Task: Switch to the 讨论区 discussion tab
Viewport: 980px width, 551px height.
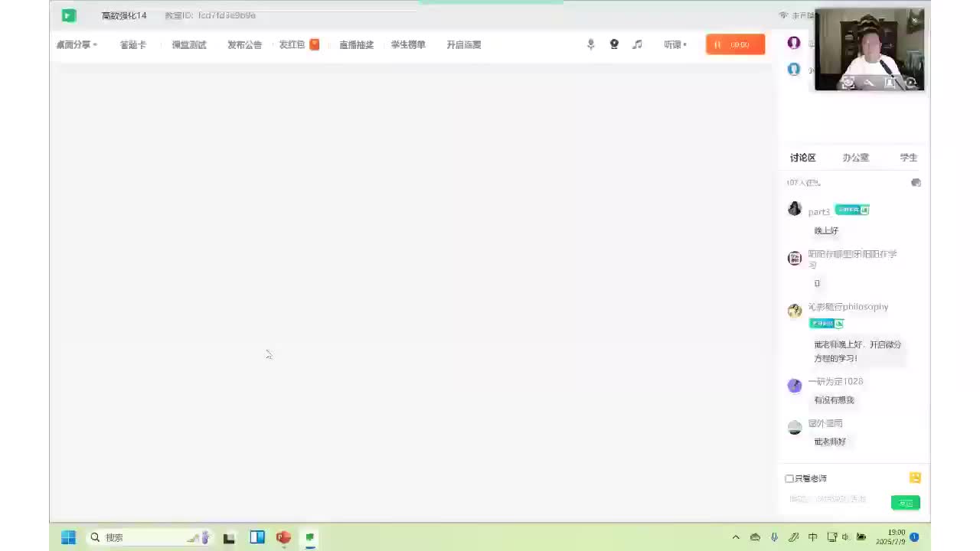Action: (802, 158)
